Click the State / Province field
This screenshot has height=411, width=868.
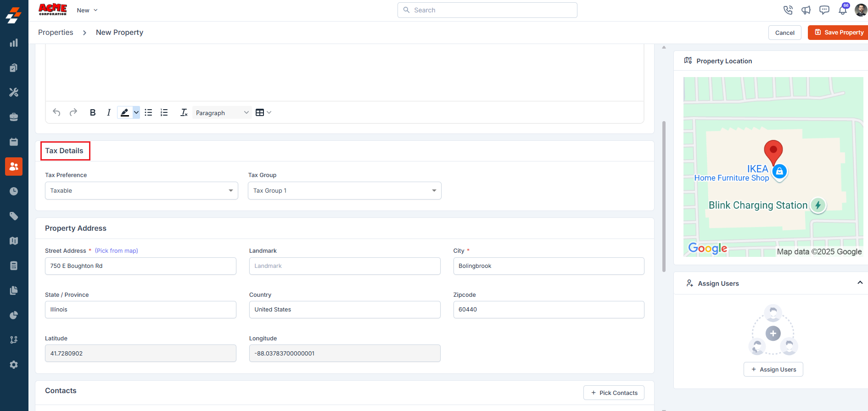[140, 310]
